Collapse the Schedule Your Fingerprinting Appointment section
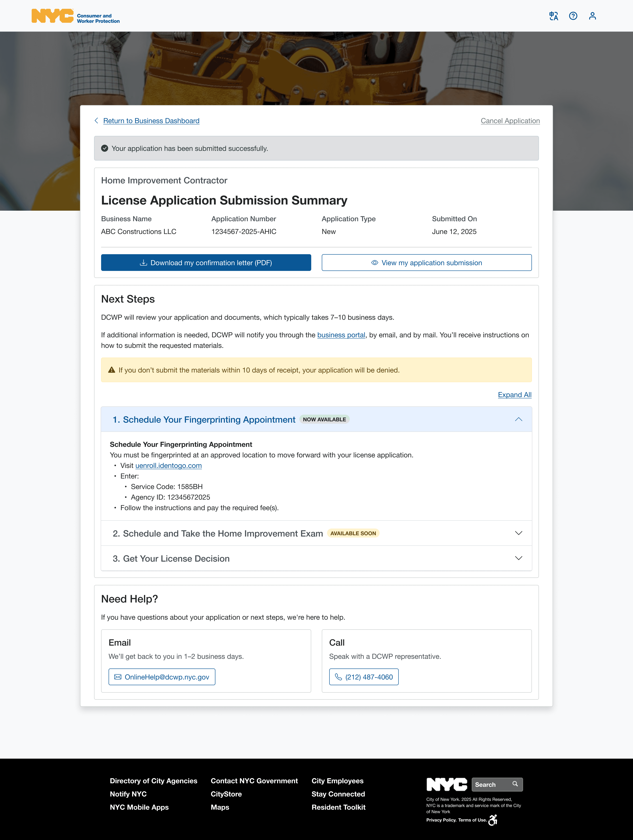The image size is (633, 840). pos(519,419)
